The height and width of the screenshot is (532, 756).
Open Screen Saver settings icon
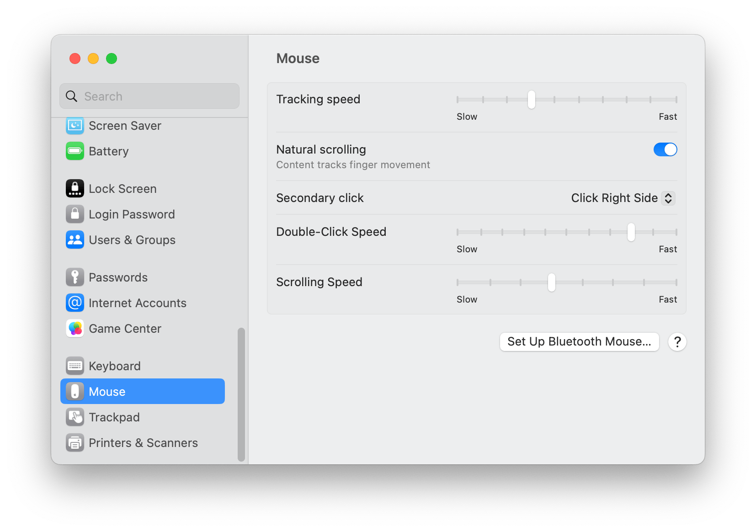point(75,126)
